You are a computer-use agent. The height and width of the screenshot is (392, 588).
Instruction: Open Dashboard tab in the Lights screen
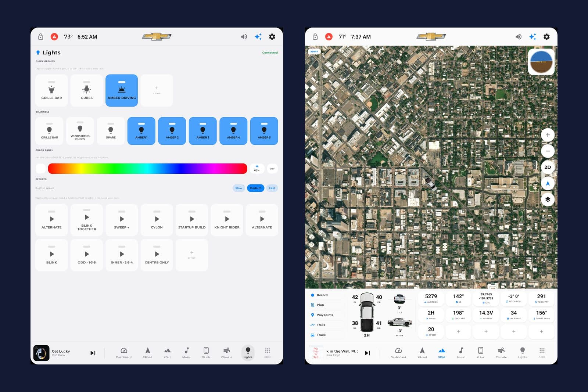tap(124, 353)
